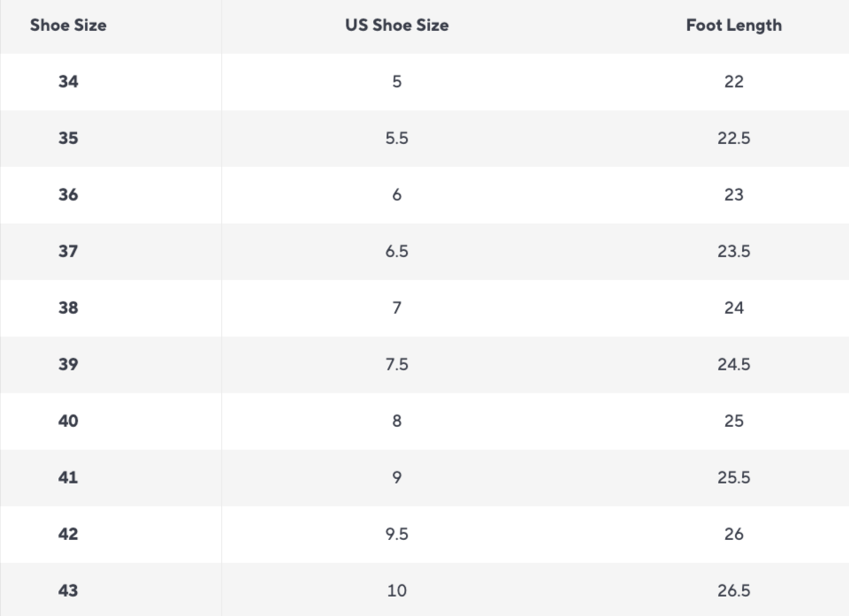This screenshot has width=849, height=616.
Task: Select the shoe size 36 cell
Action: pos(68,195)
